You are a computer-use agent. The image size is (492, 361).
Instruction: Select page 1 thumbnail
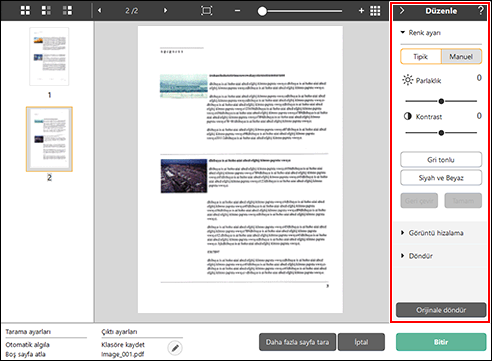49,56
